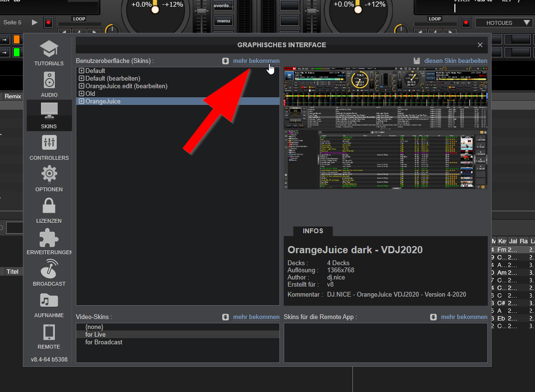Select OrangeJuice.edit (bearbeiten) skin

click(x=177, y=86)
